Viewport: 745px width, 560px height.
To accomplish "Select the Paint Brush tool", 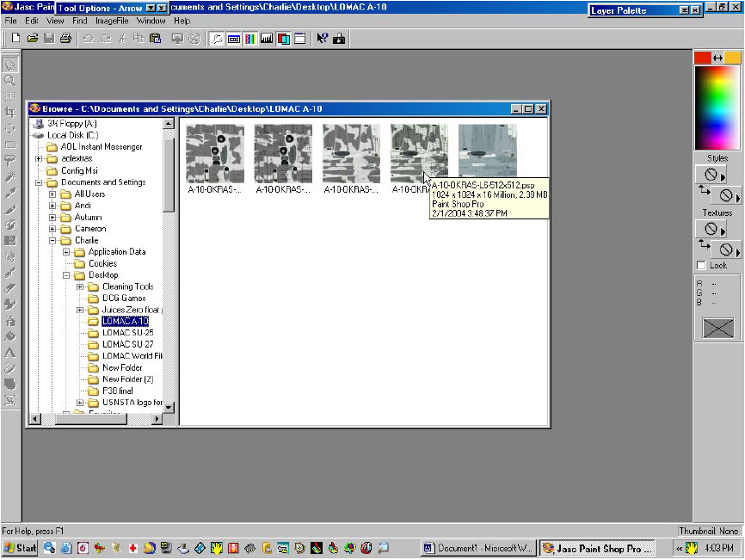I will point(10,208).
